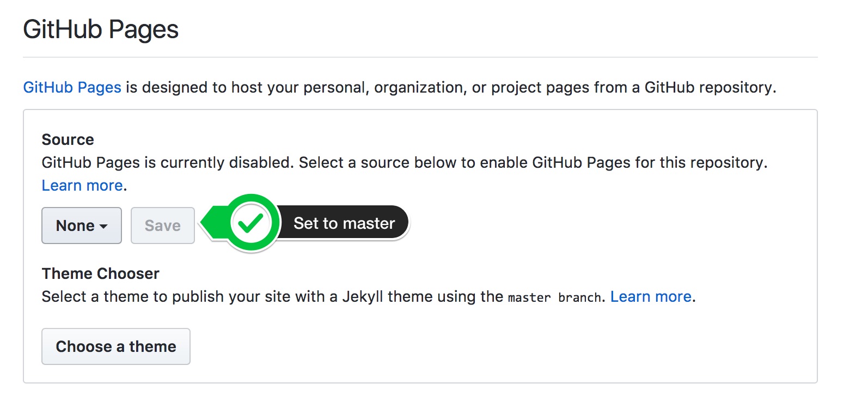
Task: Open the GitHub Pages link in description
Action: click(72, 87)
